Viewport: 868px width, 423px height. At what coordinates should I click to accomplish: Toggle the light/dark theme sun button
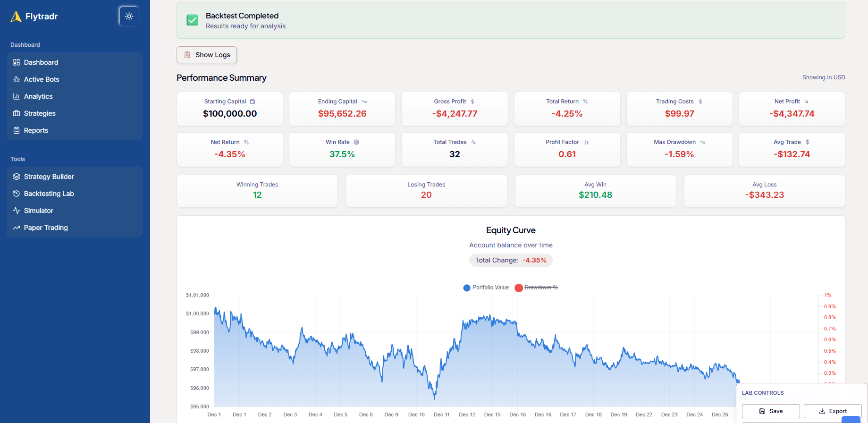(x=129, y=17)
